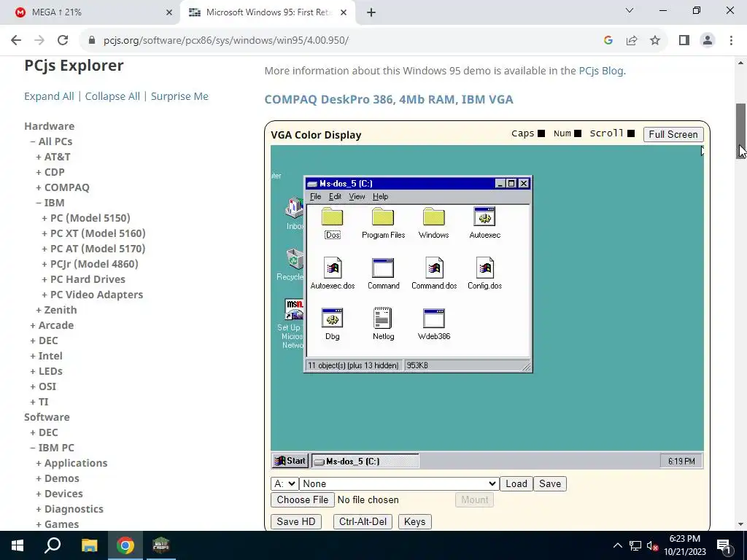The width and height of the screenshot is (747, 560).
Task: Click the Chrome icon in the taskbar
Action: coord(125,545)
